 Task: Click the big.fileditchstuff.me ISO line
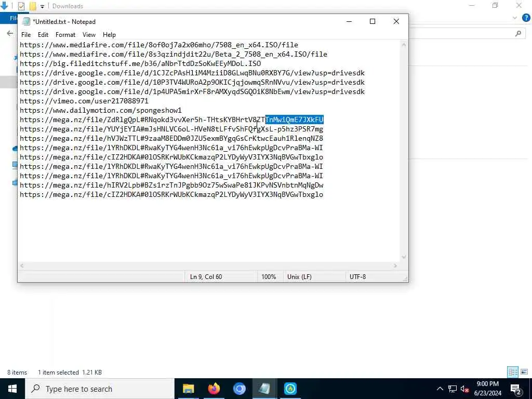pos(140,63)
